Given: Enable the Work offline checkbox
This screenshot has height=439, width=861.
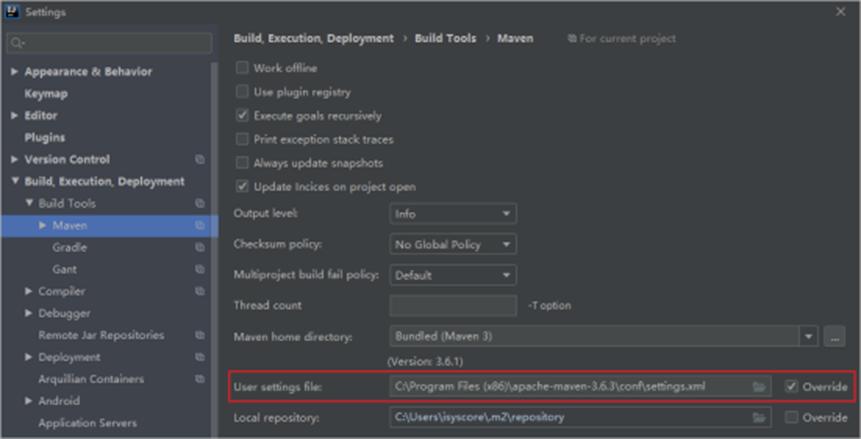Looking at the screenshot, I should click(242, 68).
